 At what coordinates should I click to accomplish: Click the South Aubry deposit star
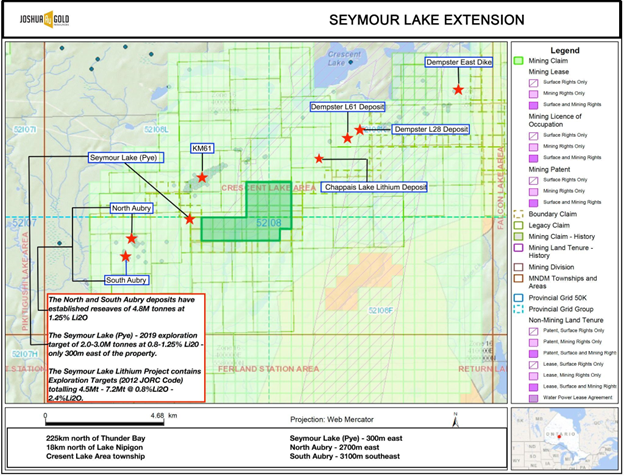[125, 257]
